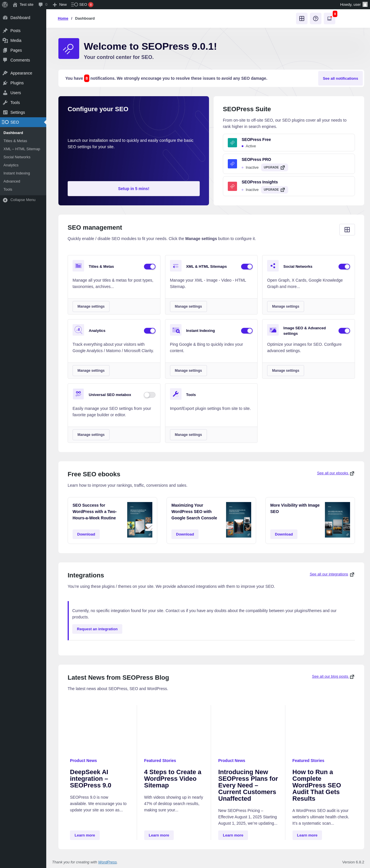Screen dimensions: 370x868
Task: Click the Universal SEO metabox icon
Action: click(x=78, y=394)
